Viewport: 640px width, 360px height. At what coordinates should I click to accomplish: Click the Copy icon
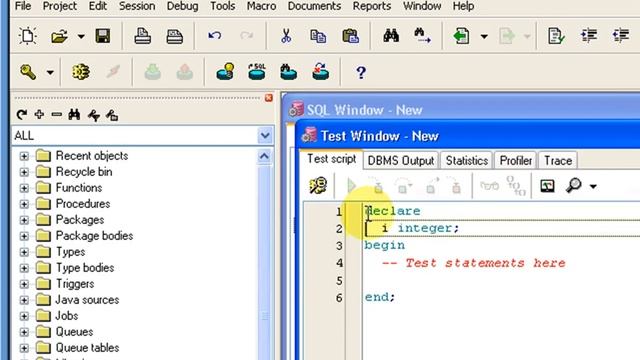click(318, 36)
